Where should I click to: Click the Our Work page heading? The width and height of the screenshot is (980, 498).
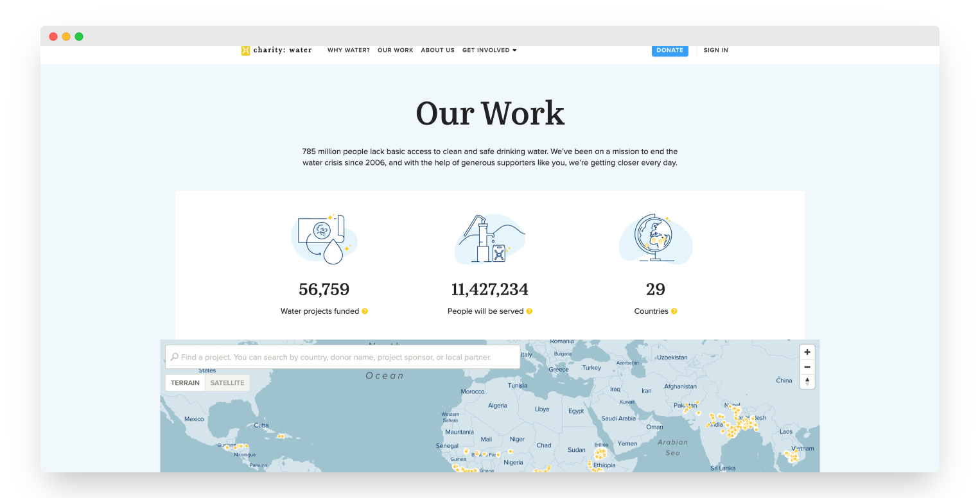pos(490,113)
